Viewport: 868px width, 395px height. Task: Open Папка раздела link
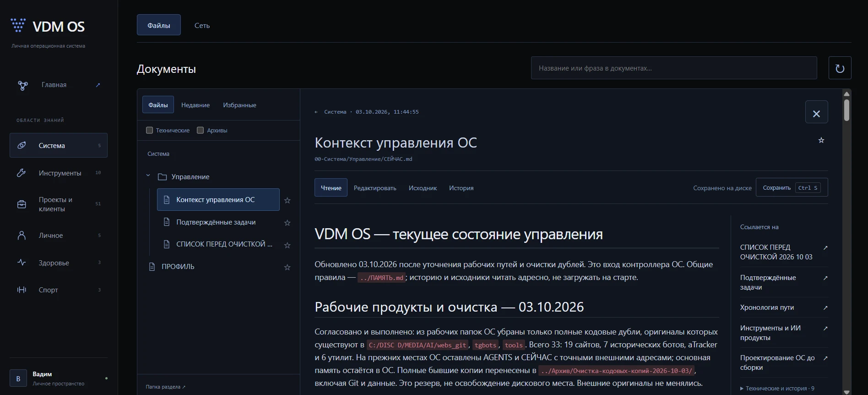click(x=165, y=387)
